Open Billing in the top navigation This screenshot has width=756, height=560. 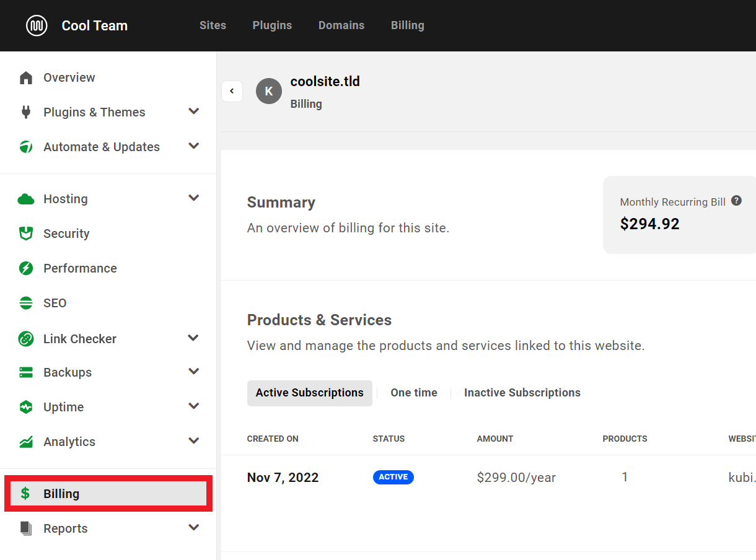click(408, 25)
